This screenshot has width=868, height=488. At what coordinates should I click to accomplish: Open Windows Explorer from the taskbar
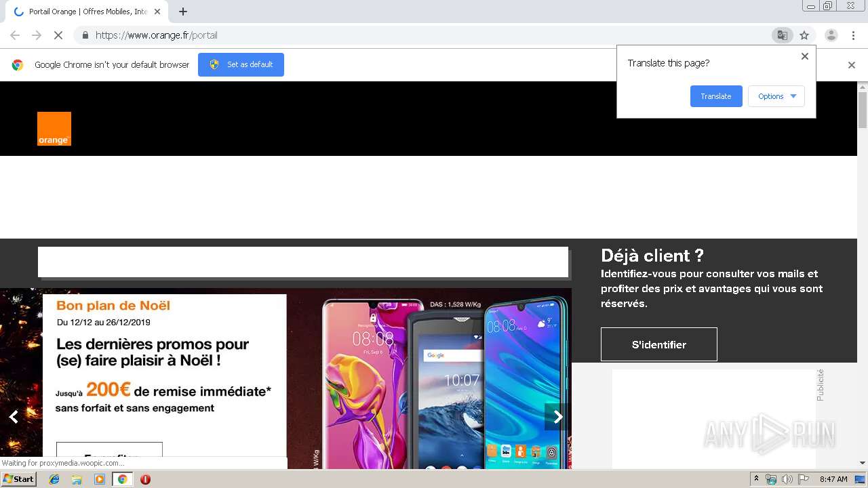[x=77, y=479]
